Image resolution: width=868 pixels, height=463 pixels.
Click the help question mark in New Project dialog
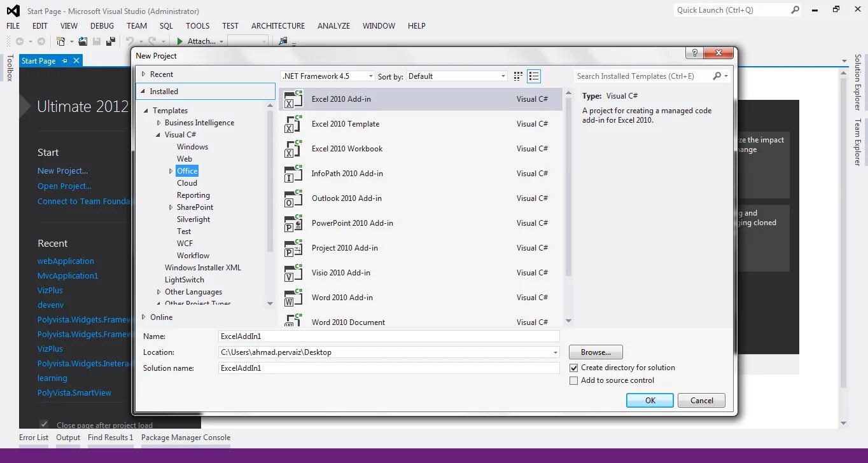pos(694,53)
